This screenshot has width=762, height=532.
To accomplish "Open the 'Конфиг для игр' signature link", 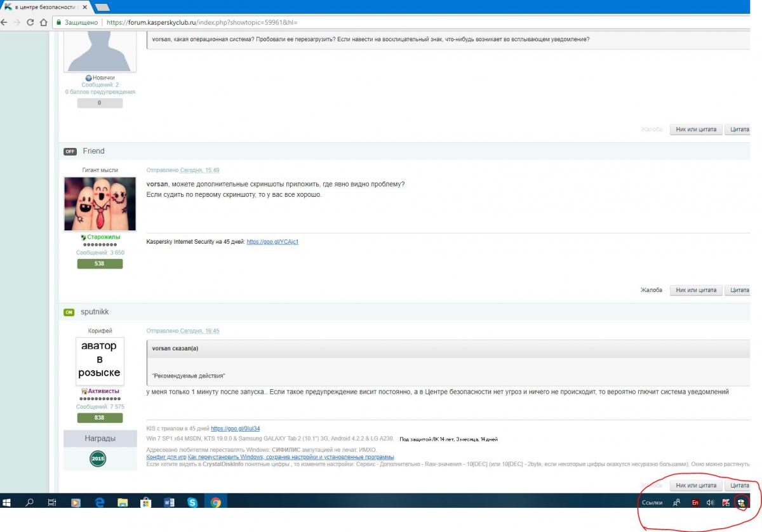I will point(166,457).
